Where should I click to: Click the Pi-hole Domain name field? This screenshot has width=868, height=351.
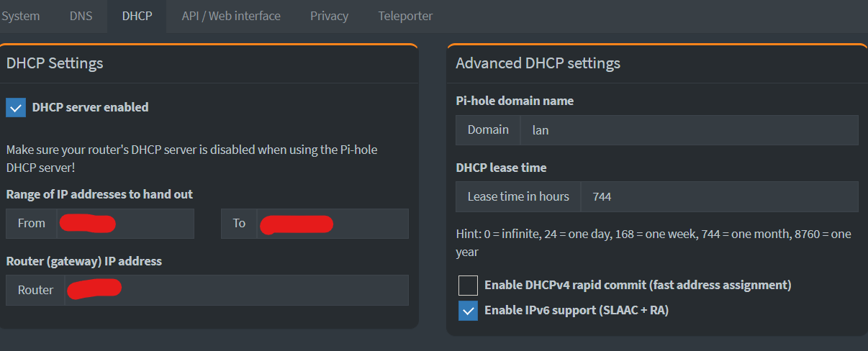click(x=690, y=130)
